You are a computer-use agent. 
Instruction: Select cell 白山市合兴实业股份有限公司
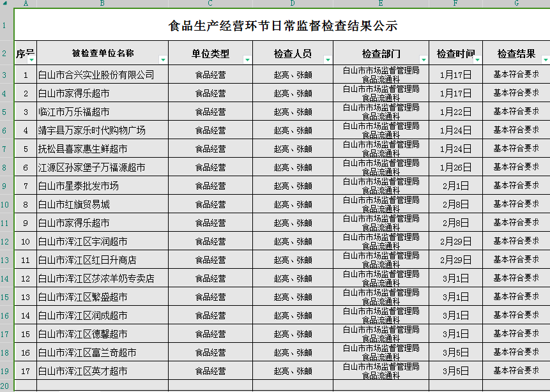click(102, 74)
